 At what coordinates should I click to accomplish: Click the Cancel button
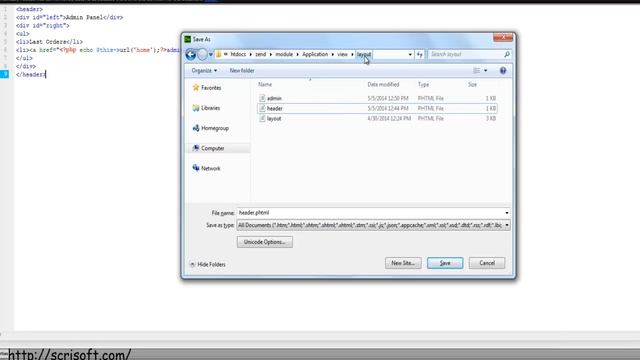pos(487,263)
